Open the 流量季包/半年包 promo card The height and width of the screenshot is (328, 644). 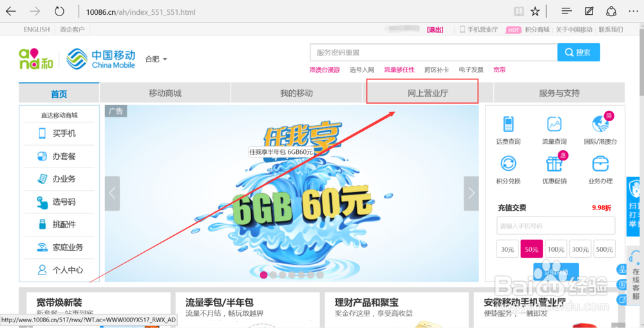point(247,310)
